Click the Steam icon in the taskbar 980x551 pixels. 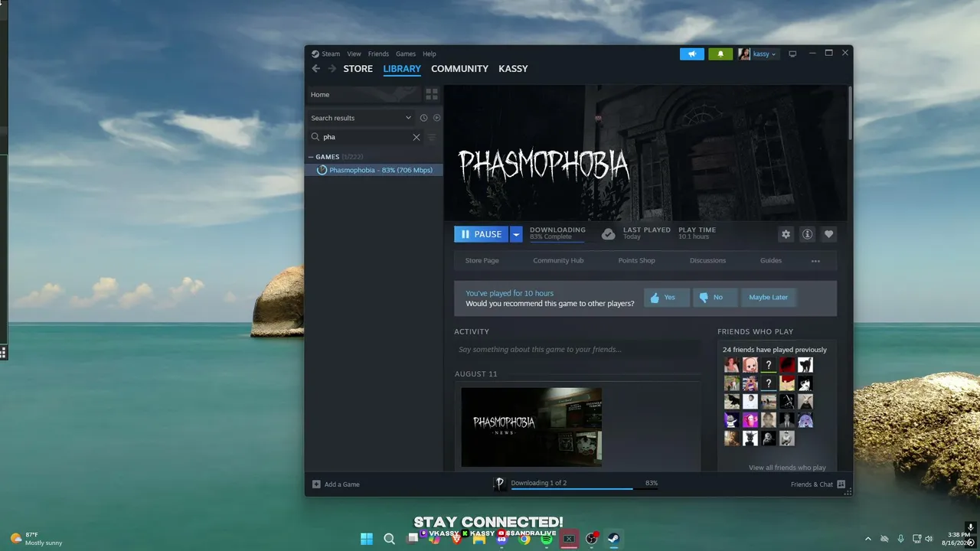pyautogui.click(x=614, y=539)
